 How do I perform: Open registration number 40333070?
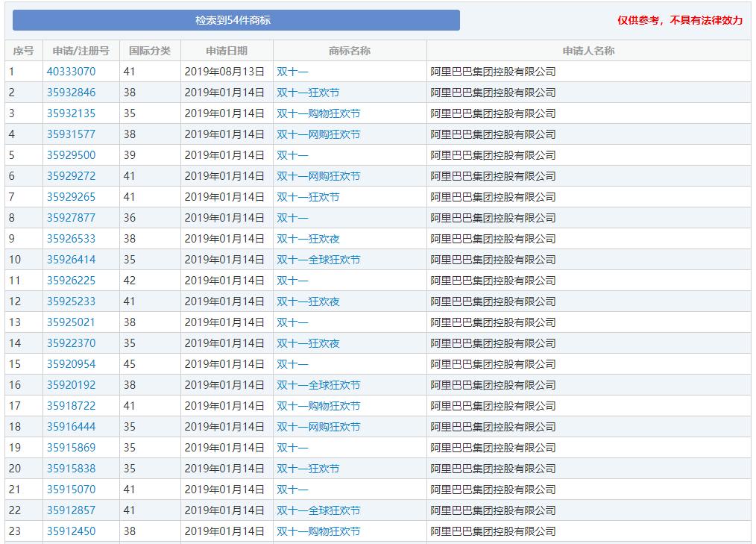[x=71, y=72]
